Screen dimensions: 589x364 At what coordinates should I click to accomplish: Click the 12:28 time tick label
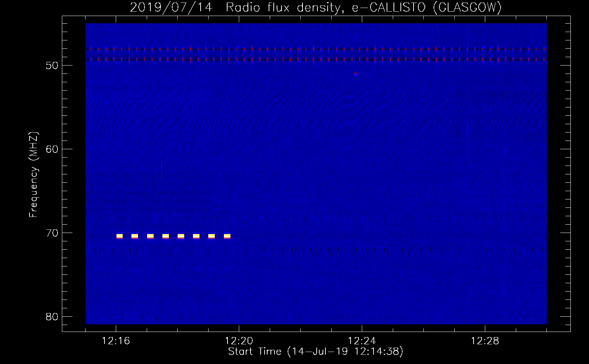pyautogui.click(x=485, y=341)
